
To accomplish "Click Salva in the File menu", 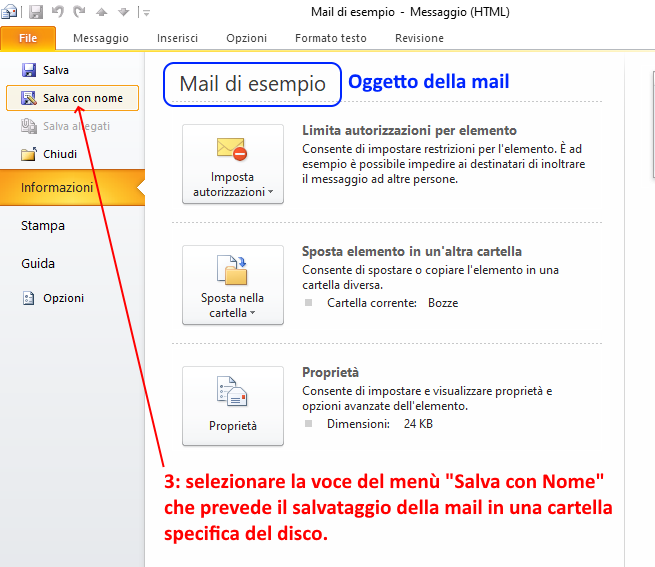I will click(x=72, y=70).
